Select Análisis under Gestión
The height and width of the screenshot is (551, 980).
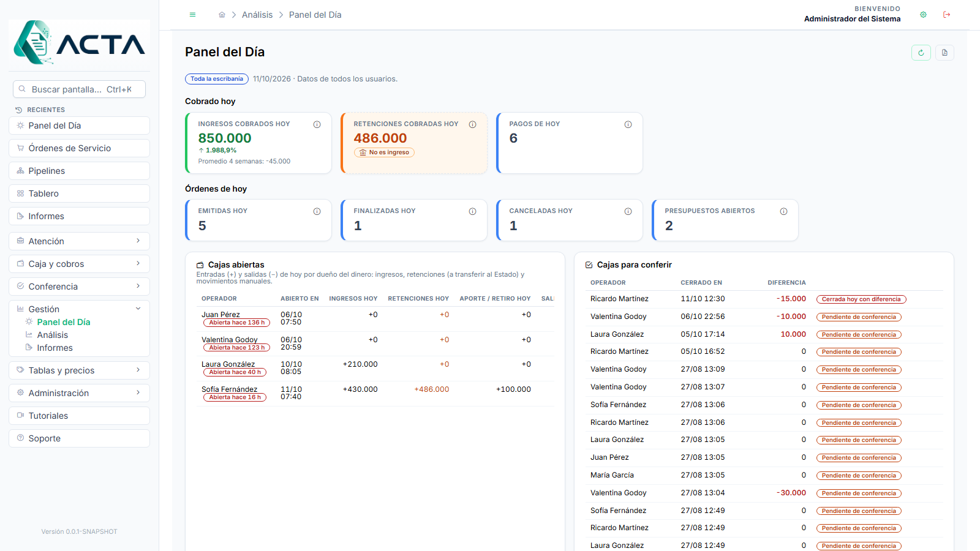52,335
